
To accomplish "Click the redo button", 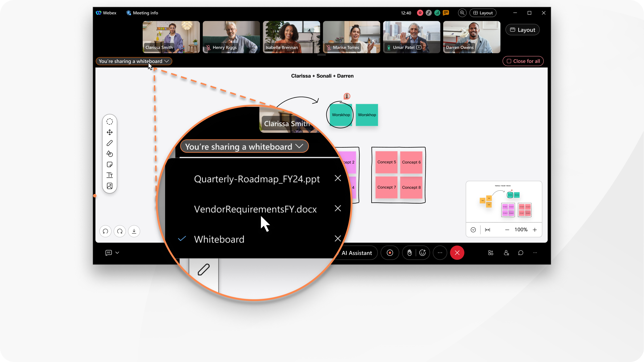I will click(119, 231).
